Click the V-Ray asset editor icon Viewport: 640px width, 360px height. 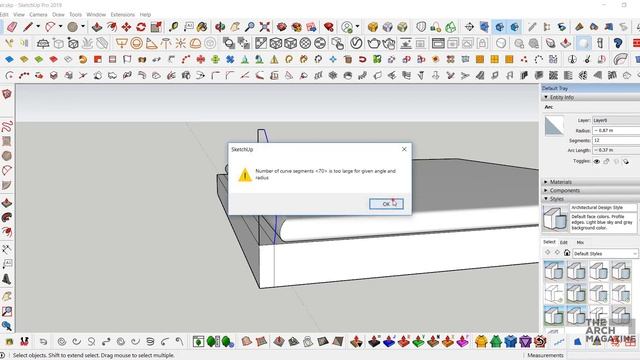pos(356,43)
